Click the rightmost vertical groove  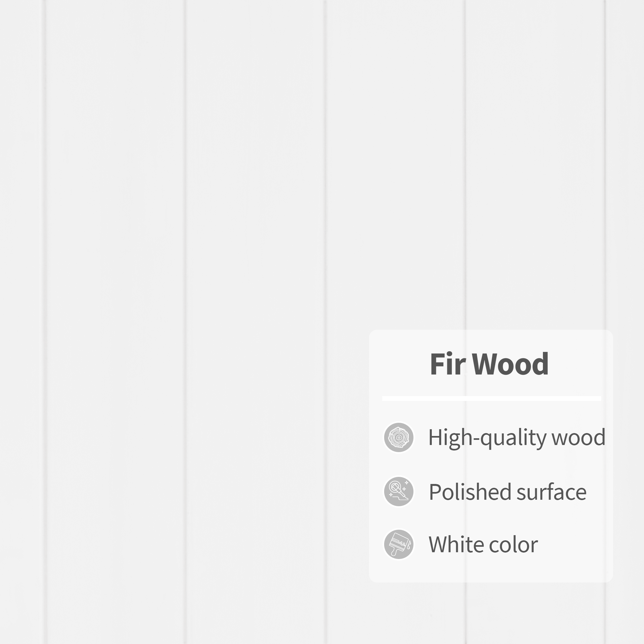(605, 200)
